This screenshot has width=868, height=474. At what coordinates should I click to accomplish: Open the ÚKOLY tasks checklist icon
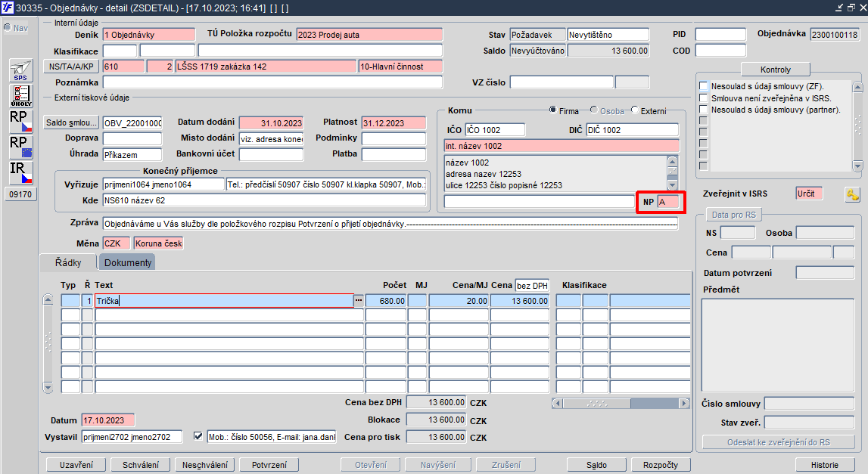(x=21, y=96)
